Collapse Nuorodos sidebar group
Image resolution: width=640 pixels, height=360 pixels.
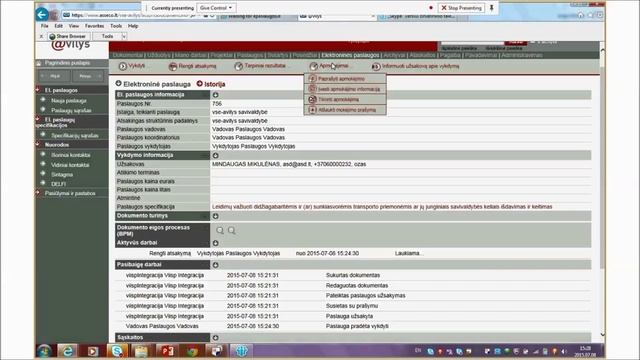(x=38, y=144)
